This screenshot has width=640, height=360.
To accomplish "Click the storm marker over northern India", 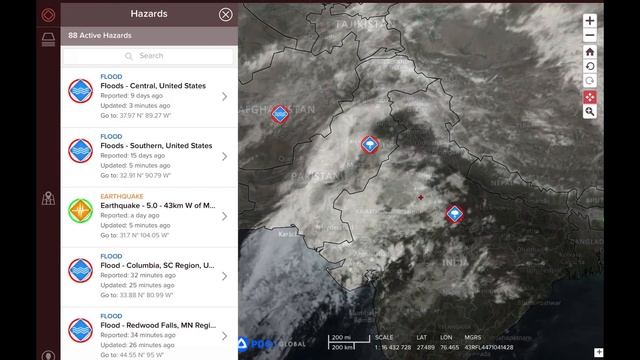I will point(454,214).
